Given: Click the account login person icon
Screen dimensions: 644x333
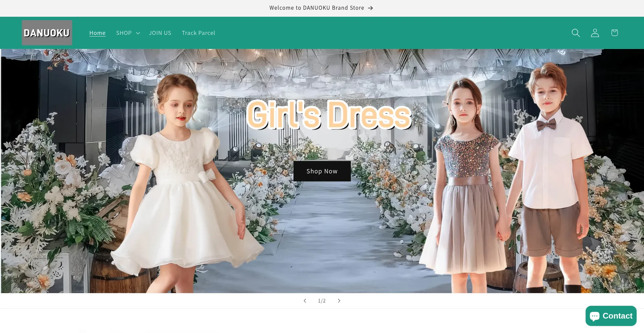Looking at the screenshot, I should (x=595, y=33).
